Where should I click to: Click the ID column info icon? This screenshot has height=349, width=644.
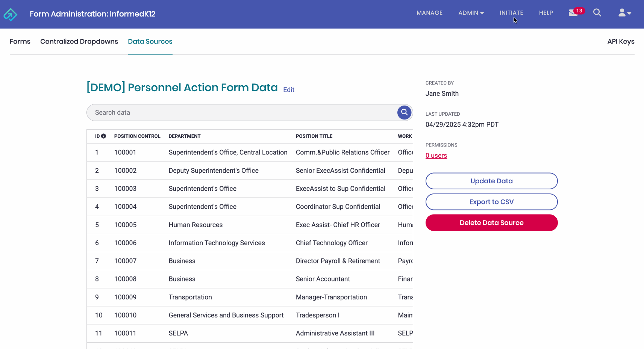click(x=103, y=136)
